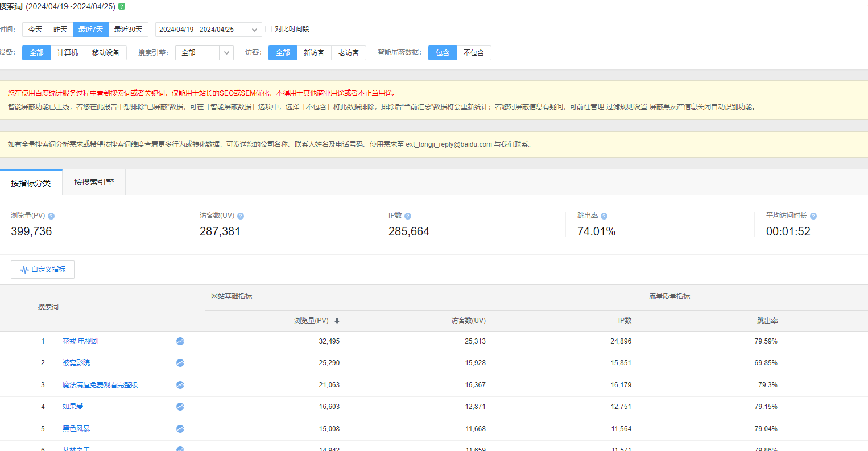Click the 自定义指标 button
The width and height of the screenshot is (868, 451).
[x=43, y=270]
